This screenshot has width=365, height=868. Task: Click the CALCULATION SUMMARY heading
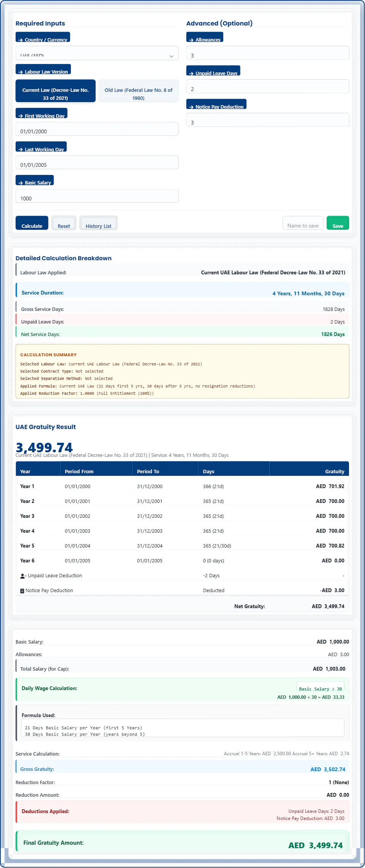(x=48, y=355)
